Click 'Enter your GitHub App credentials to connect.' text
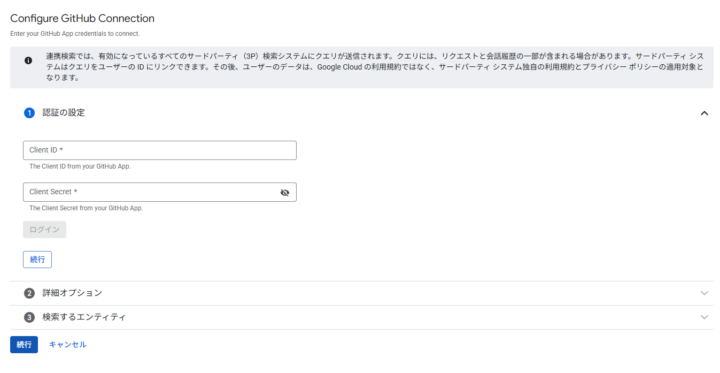 [75, 34]
